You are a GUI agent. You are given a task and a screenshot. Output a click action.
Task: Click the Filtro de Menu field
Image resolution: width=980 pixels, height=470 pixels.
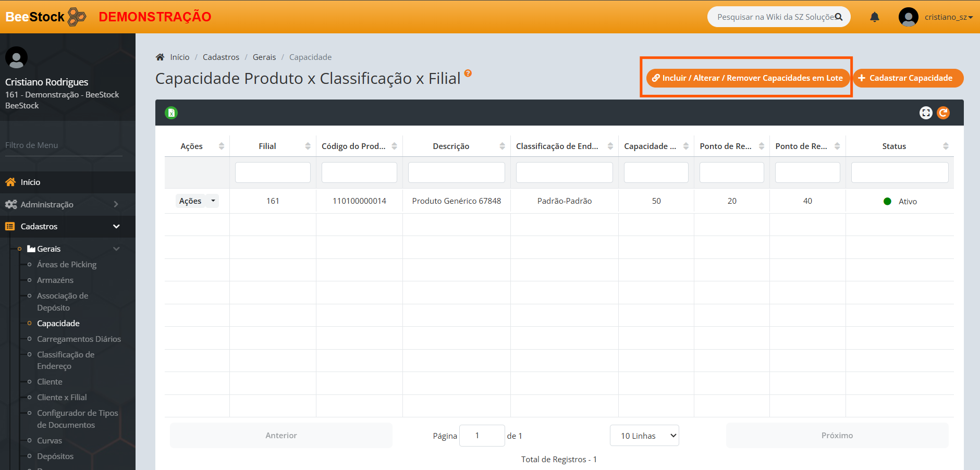[64, 145]
